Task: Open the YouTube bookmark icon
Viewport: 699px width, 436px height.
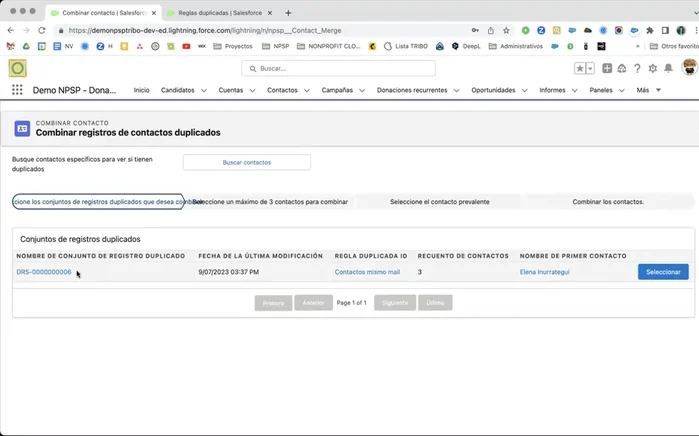Action: pos(186,46)
